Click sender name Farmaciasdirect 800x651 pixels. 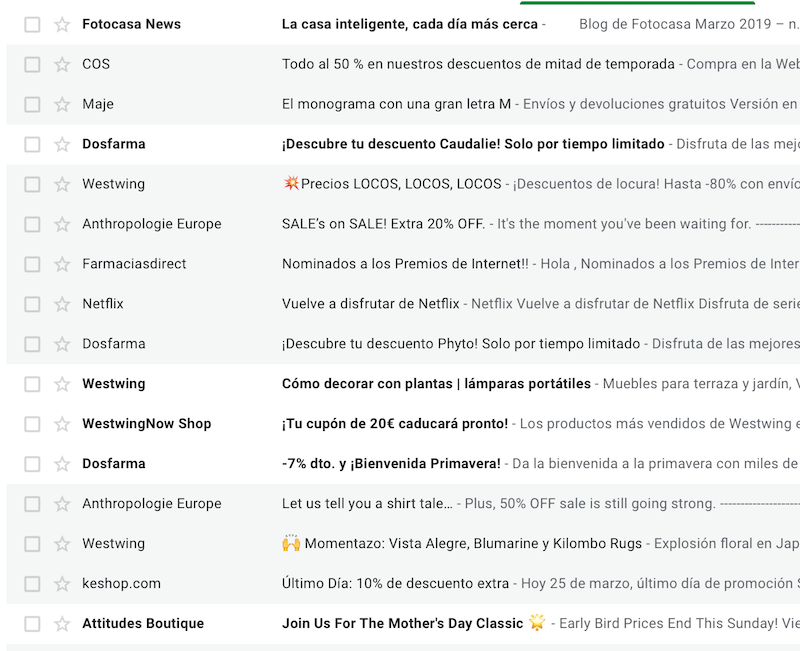(134, 264)
